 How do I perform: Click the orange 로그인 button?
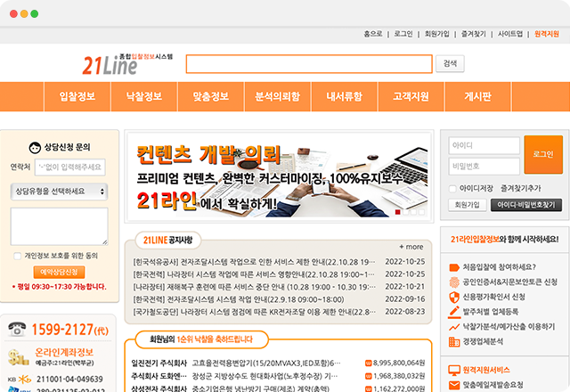point(543,154)
